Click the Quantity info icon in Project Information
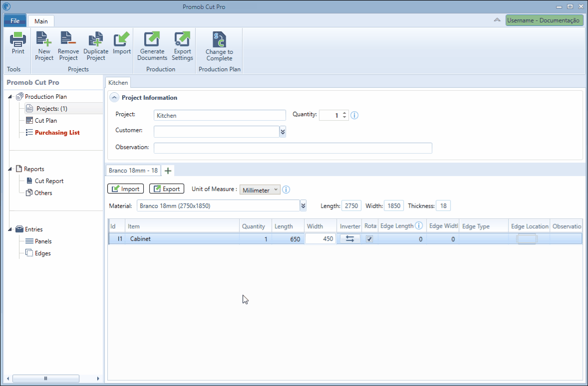Image resolution: width=588 pixels, height=386 pixels. point(354,115)
